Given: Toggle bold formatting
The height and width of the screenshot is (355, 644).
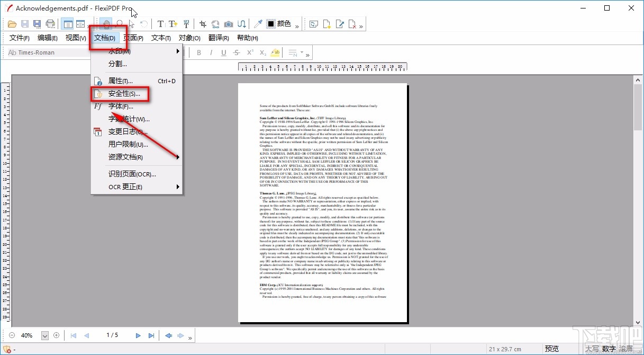Looking at the screenshot, I should click(199, 52).
